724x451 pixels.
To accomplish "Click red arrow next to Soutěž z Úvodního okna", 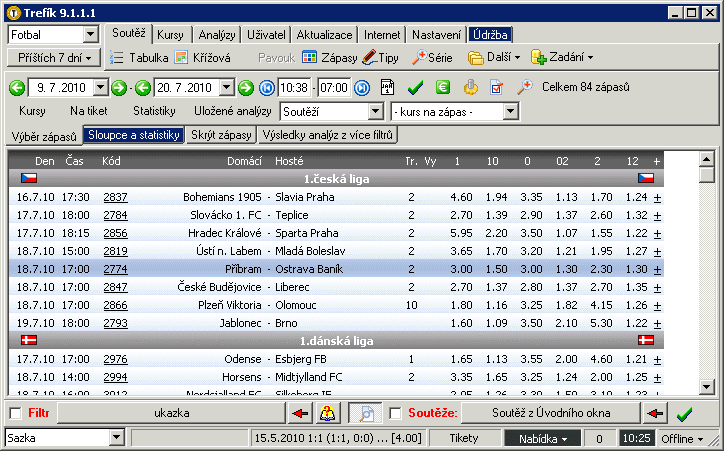I will (655, 413).
